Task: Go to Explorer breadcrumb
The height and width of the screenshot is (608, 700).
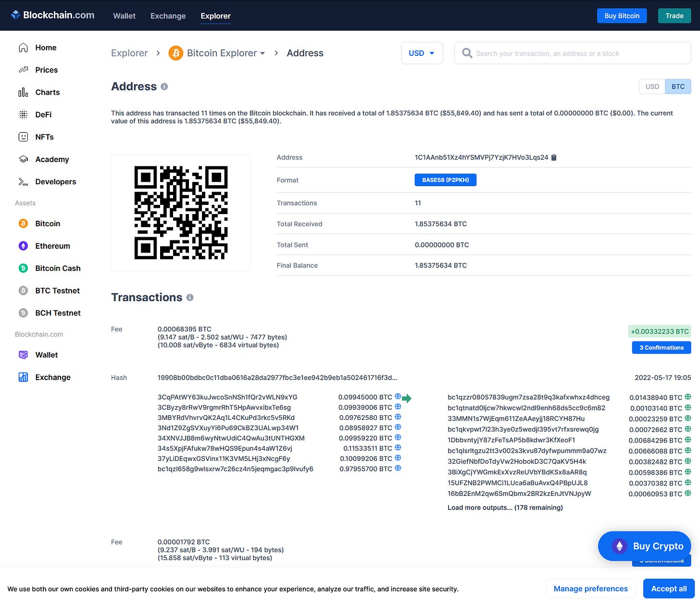Action: pos(129,53)
